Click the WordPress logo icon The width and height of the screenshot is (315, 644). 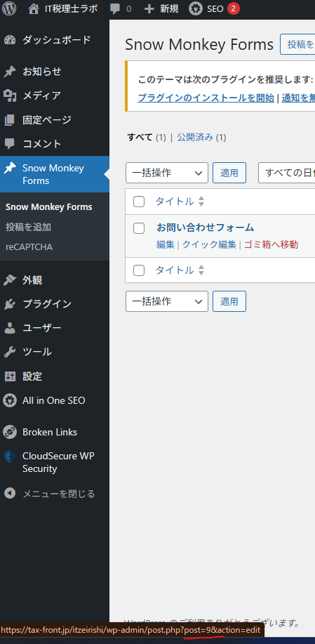pyautogui.click(x=9, y=8)
